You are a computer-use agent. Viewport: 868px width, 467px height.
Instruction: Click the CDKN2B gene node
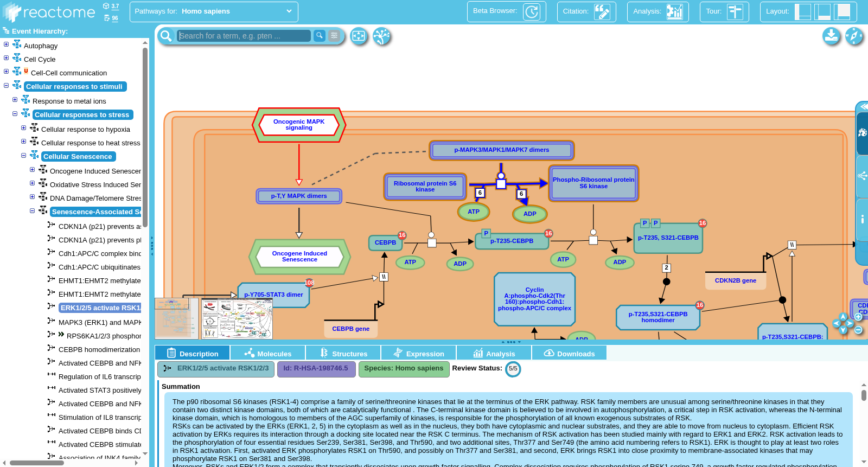coord(736,280)
